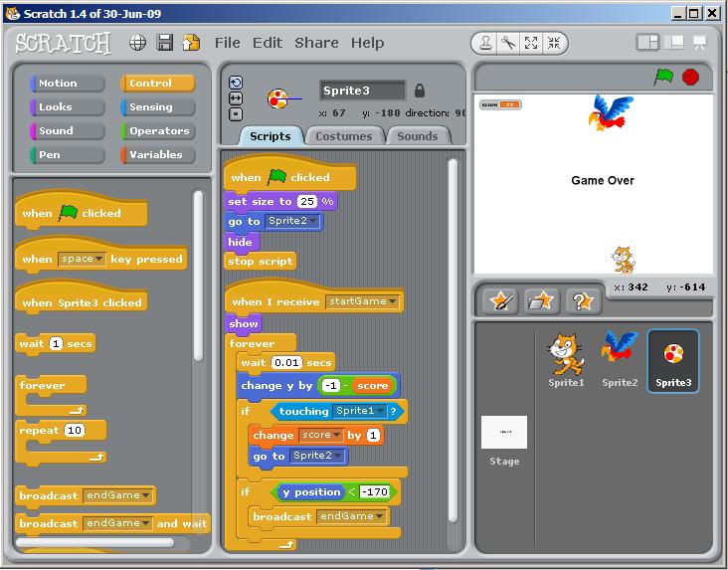Click the palette repeat 10 block

point(61,442)
